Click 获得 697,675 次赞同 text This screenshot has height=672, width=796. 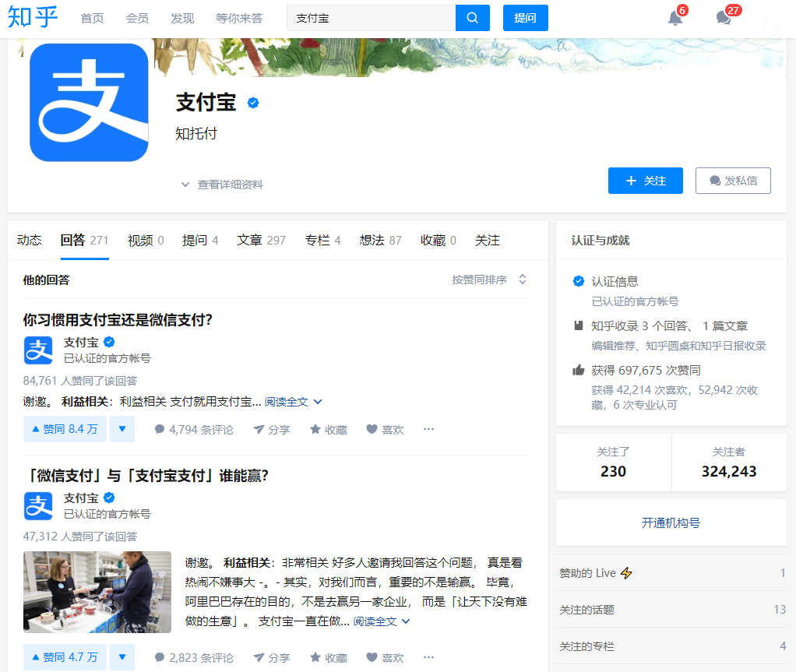[x=646, y=371]
